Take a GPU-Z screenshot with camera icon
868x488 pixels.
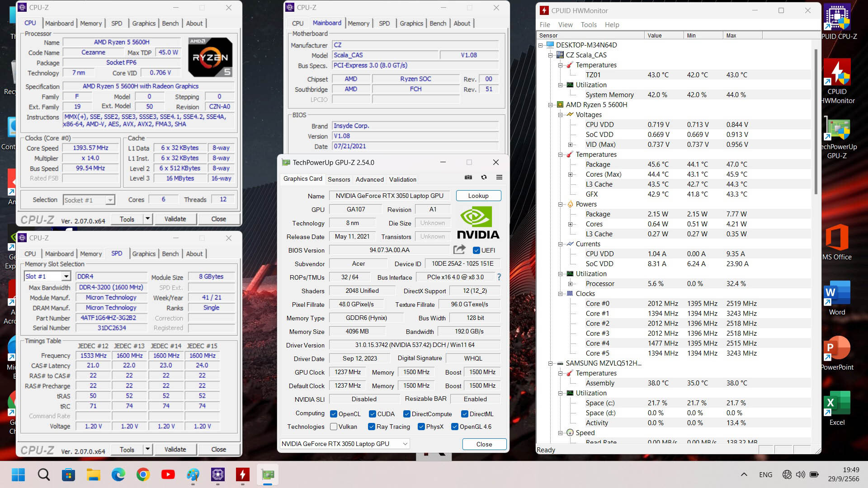click(468, 178)
